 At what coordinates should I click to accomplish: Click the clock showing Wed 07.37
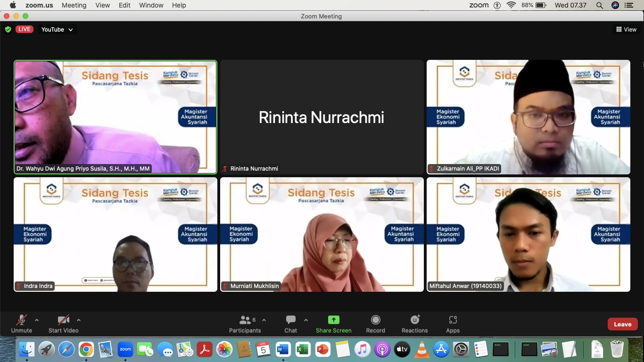(570, 5)
